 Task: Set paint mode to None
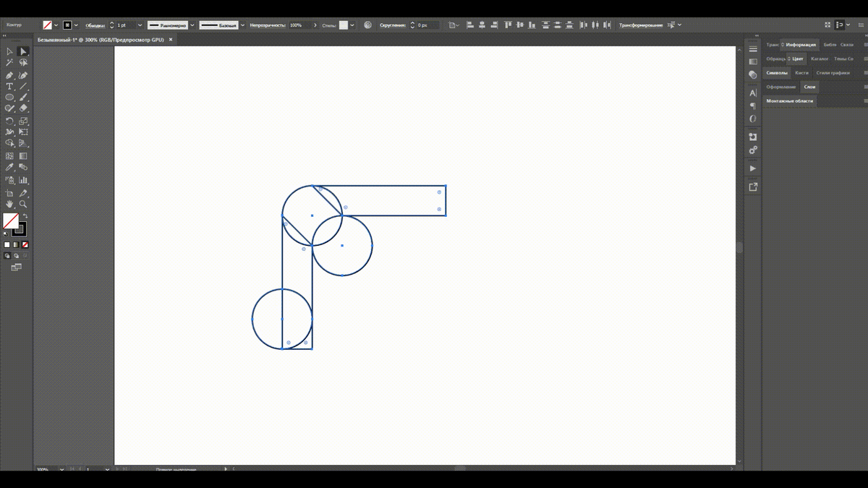coord(25,244)
